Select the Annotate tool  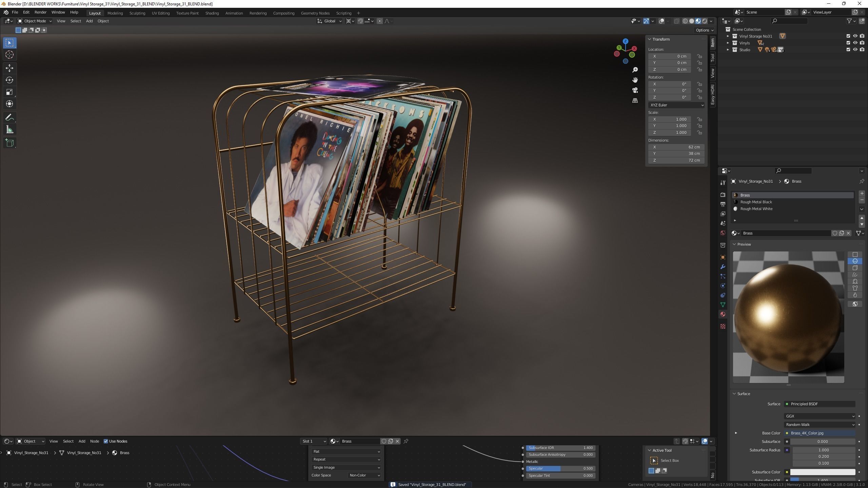[x=9, y=118]
